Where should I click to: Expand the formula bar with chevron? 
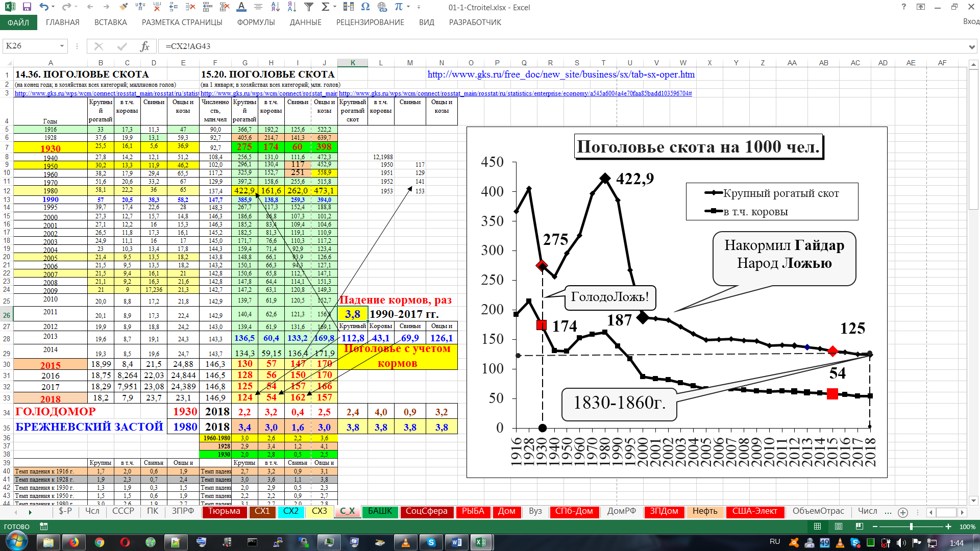click(x=972, y=46)
